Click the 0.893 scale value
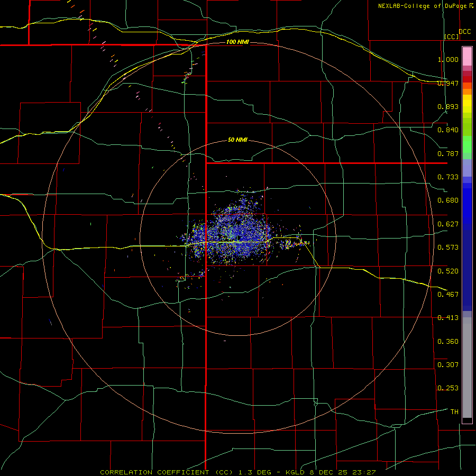This screenshot has height=476, width=476. (448, 106)
